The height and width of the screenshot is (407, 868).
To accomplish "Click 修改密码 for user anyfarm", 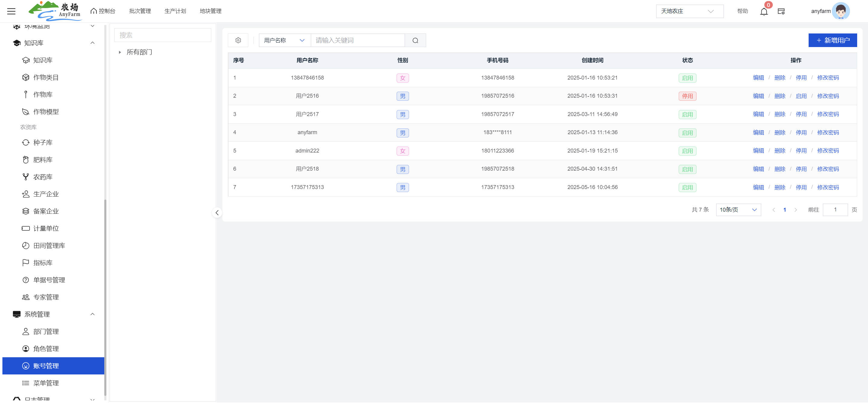I will pyautogui.click(x=828, y=132).
